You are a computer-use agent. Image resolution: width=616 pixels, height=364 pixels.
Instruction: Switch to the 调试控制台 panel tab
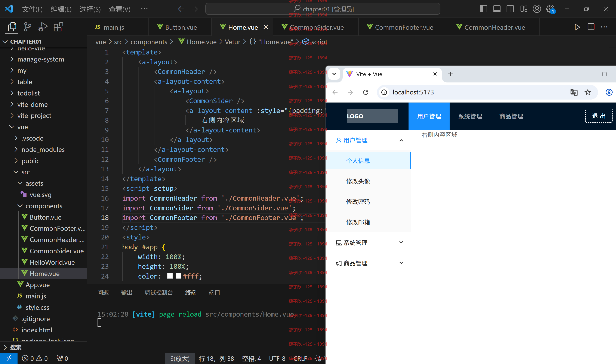point(159,292)
